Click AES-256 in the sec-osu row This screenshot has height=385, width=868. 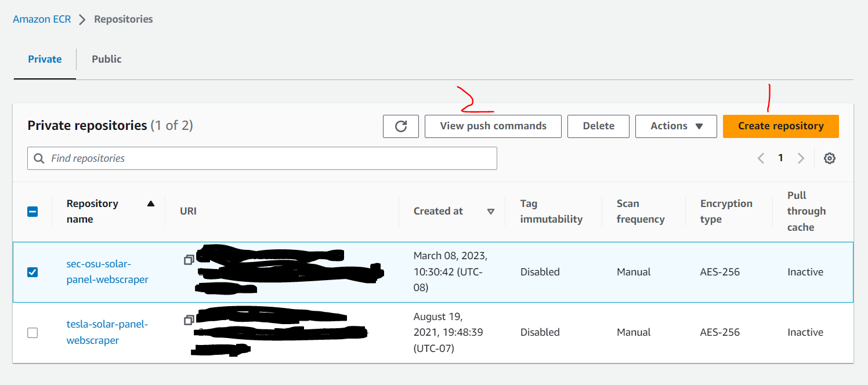click(720, 272)
